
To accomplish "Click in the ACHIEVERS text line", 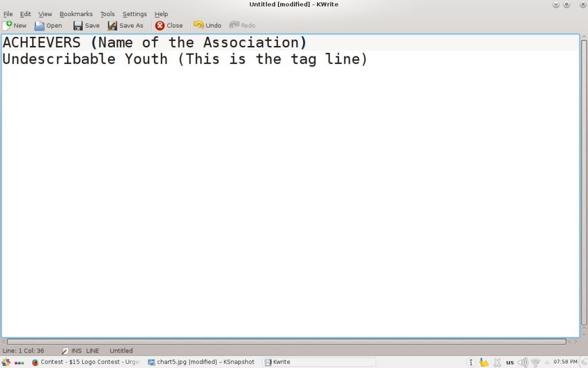I will click(155, 43).
